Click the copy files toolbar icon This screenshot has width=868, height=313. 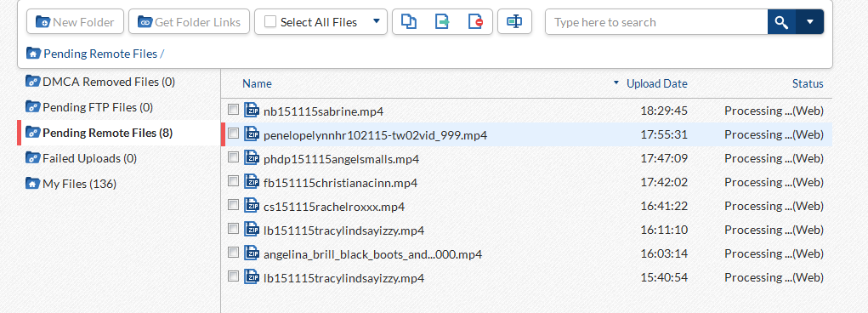click(x=409, y=22)
